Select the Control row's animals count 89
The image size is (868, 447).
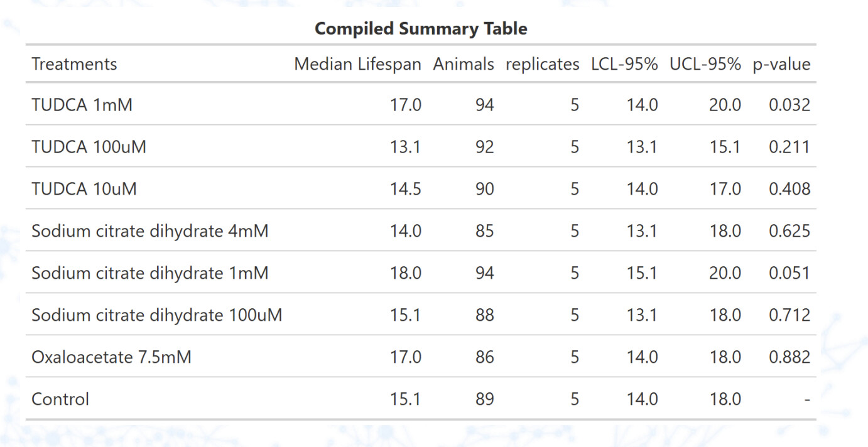click(484, 399)
